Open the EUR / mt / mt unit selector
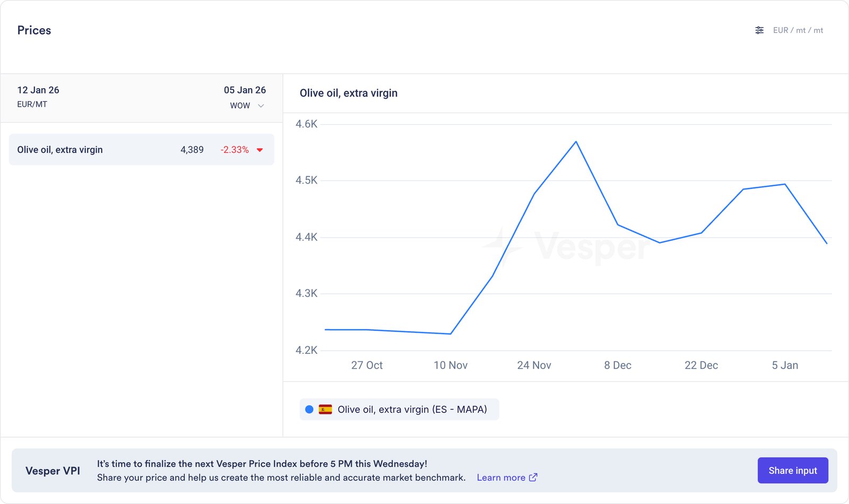Viewport: 849px width, 504px height. [798, 30]
